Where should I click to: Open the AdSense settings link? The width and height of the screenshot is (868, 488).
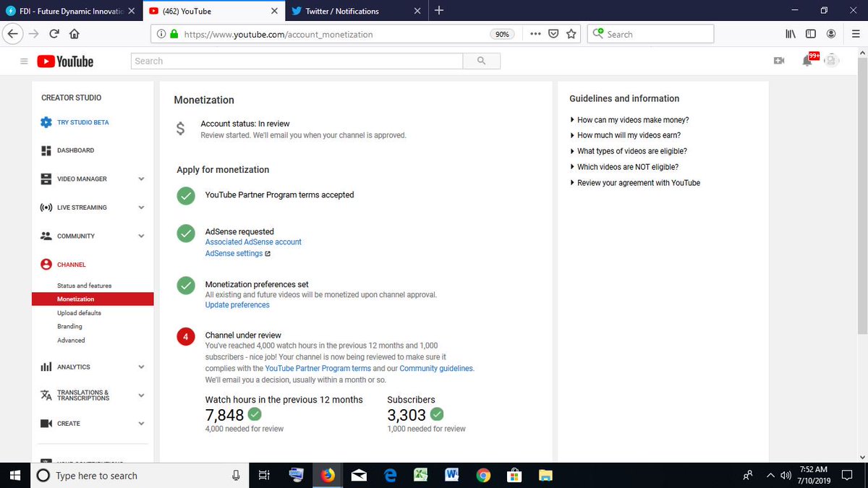pos(237,254)
